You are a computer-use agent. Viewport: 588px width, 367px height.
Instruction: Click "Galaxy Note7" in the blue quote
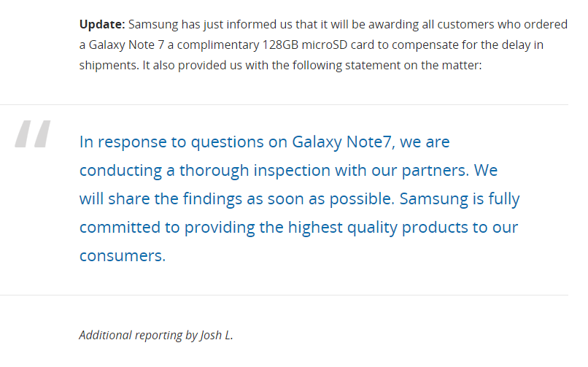pyautogui.click(x=343, y=142)
